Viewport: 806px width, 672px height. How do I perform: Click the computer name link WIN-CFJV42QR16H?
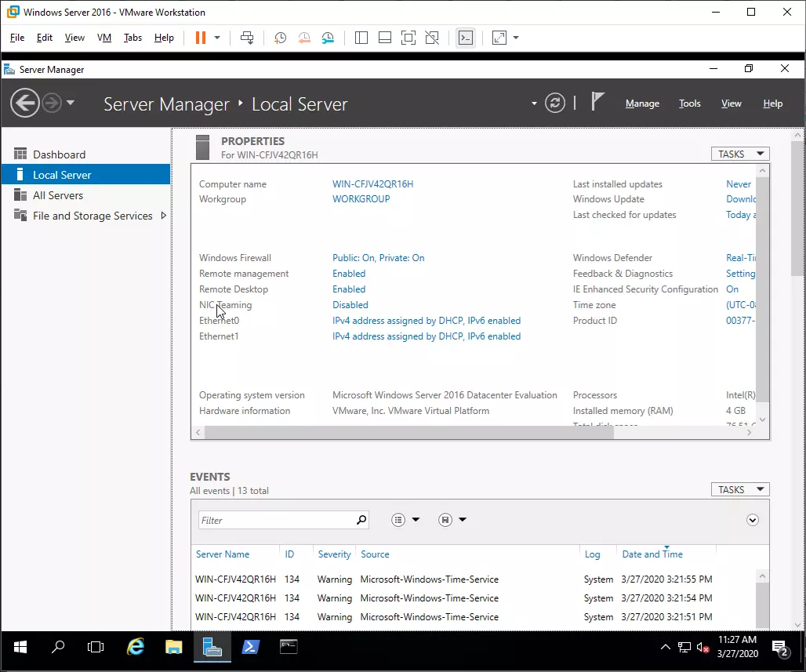tap(372, 184)
